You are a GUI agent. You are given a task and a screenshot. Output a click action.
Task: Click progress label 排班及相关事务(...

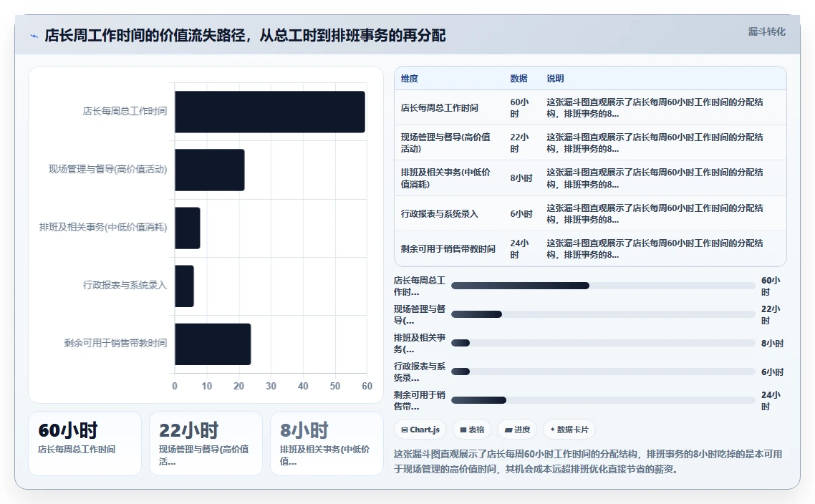pyautogui.click(x=420, y=343)
